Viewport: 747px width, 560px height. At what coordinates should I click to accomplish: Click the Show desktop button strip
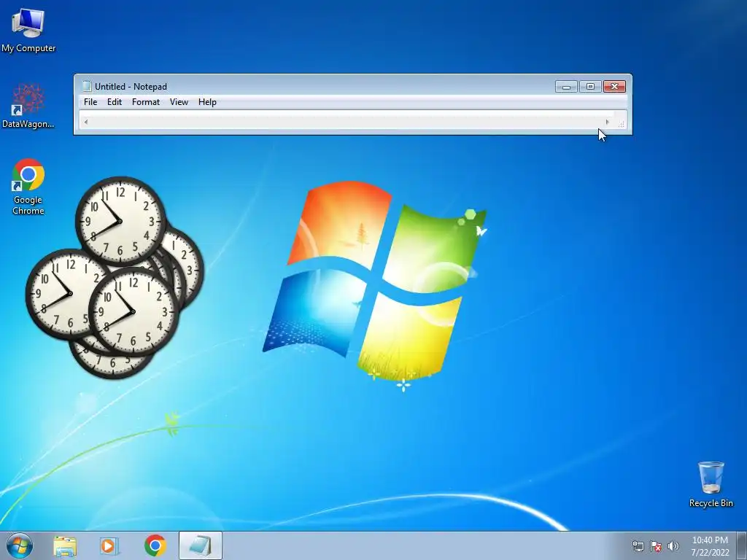pos(742,546)
